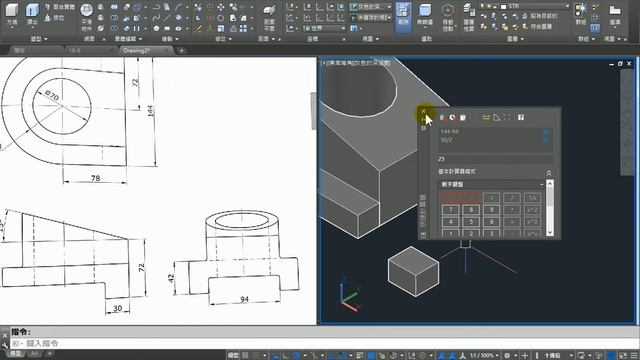Collapse the 數字鍵盤 number pad section

(x=541, y=184)
